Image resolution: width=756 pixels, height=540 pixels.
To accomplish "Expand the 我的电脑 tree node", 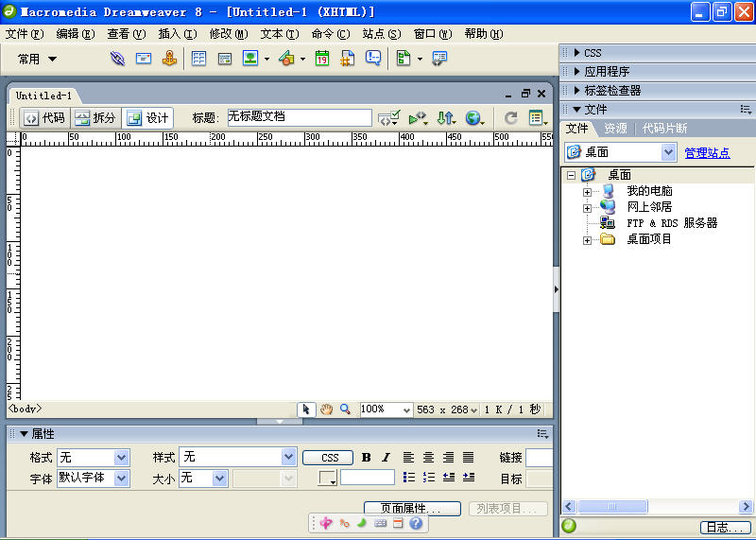I will (587, 191).
